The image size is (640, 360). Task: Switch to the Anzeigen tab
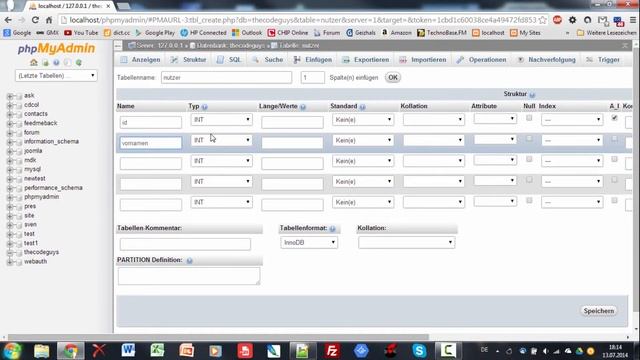point(140,60)
